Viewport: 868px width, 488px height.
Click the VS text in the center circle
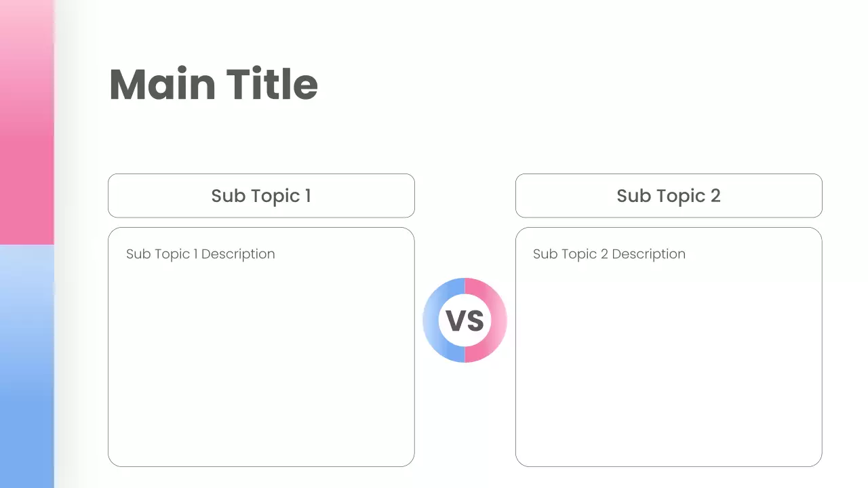465,321
